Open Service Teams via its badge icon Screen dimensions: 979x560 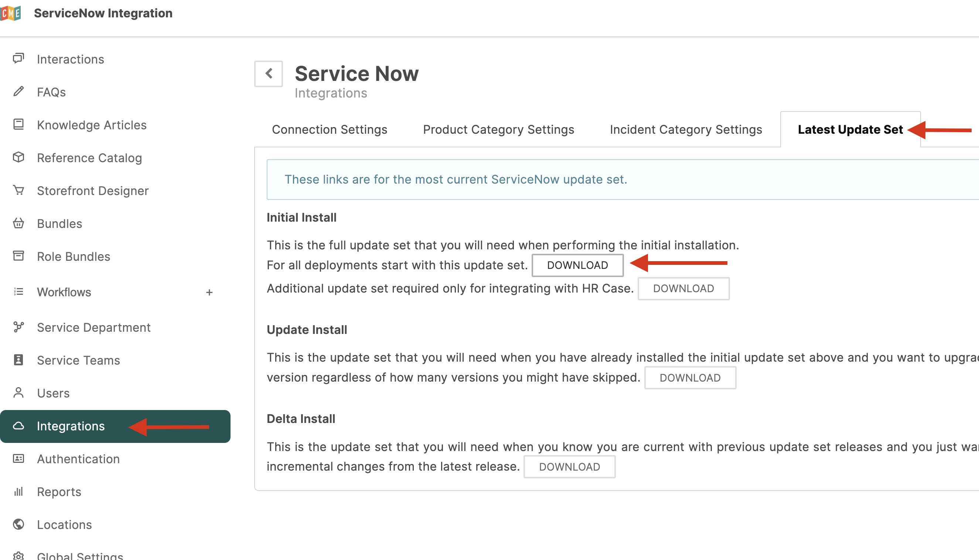pyautogui.click(x=18, y=360)
